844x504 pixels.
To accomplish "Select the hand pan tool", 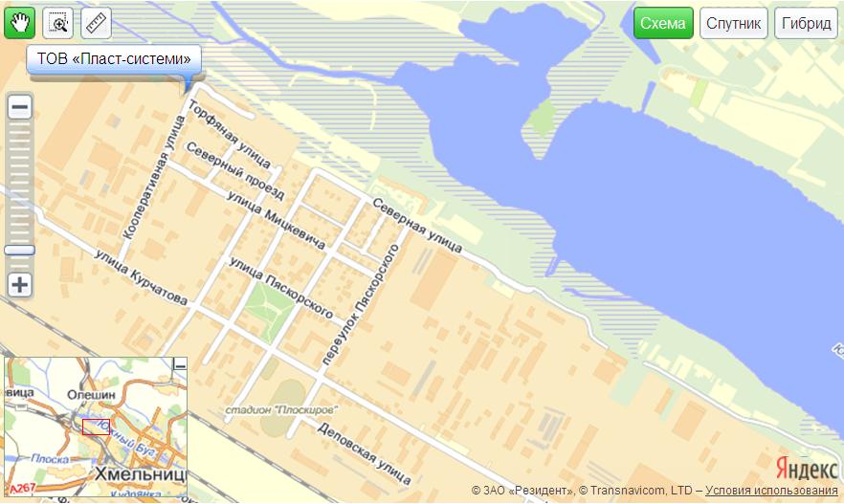I will tap(19, 23).
